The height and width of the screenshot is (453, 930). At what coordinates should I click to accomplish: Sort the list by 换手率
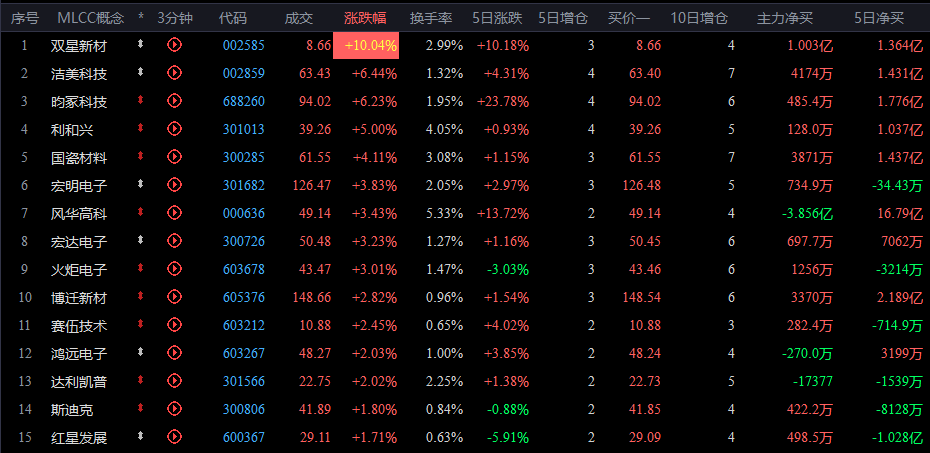431,18
